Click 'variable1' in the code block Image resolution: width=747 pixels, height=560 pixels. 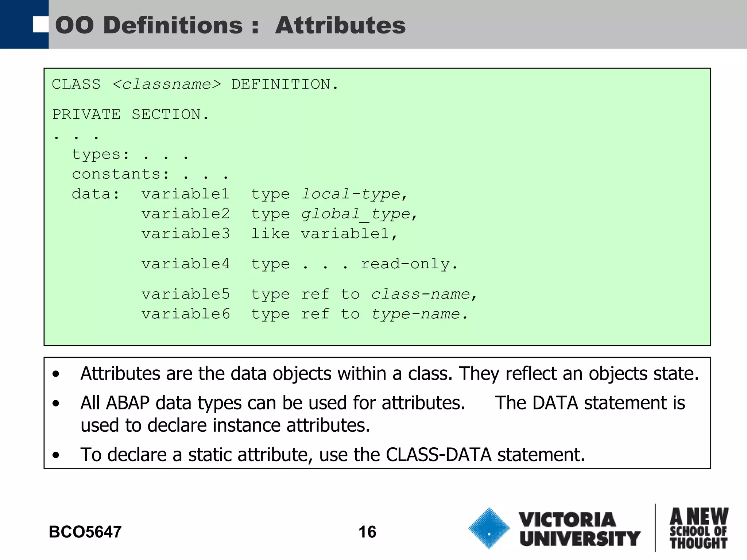click(x=186, y=194)
